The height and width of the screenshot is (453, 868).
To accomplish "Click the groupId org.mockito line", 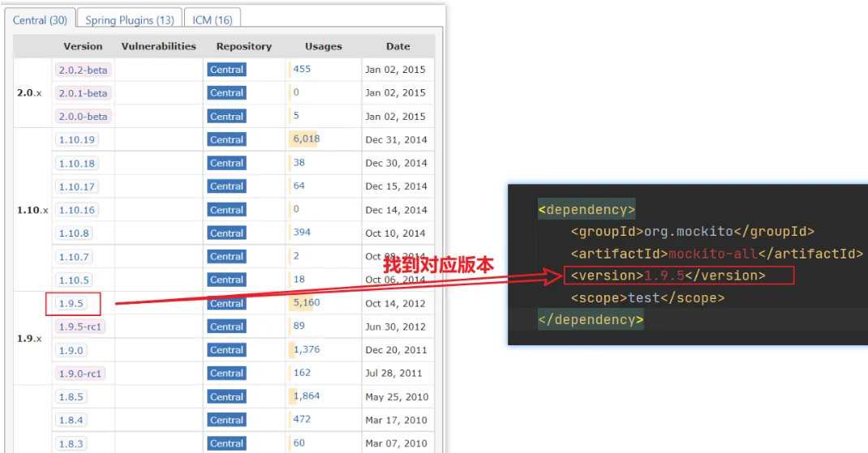I will pos(693,231).
